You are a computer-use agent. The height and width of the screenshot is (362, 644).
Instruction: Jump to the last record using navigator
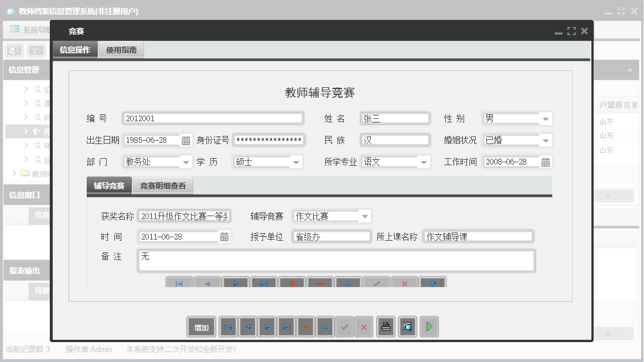point(287,326)
